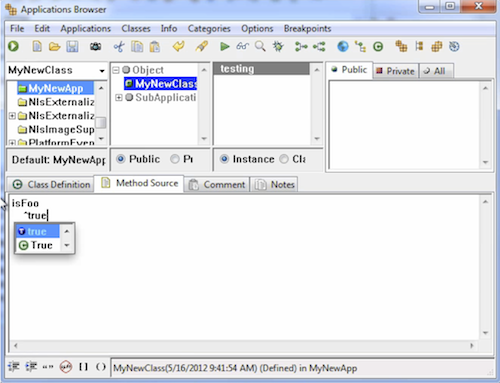Click the applications list scrollbar thumb
Image resolution: width=500 pixels, height=383 pixels.
101,123
